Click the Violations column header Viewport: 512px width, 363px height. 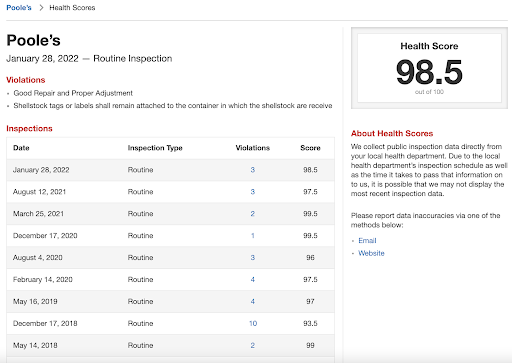point(253,148)
